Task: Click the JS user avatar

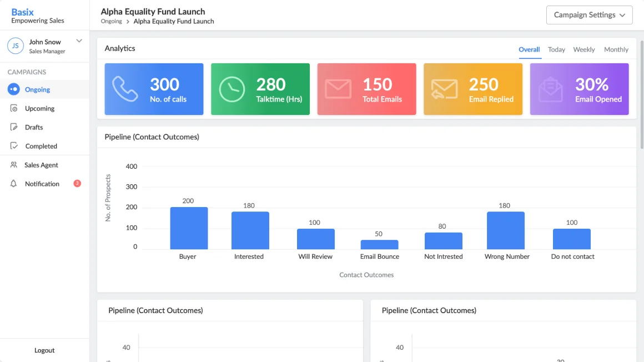Action: 15,46
